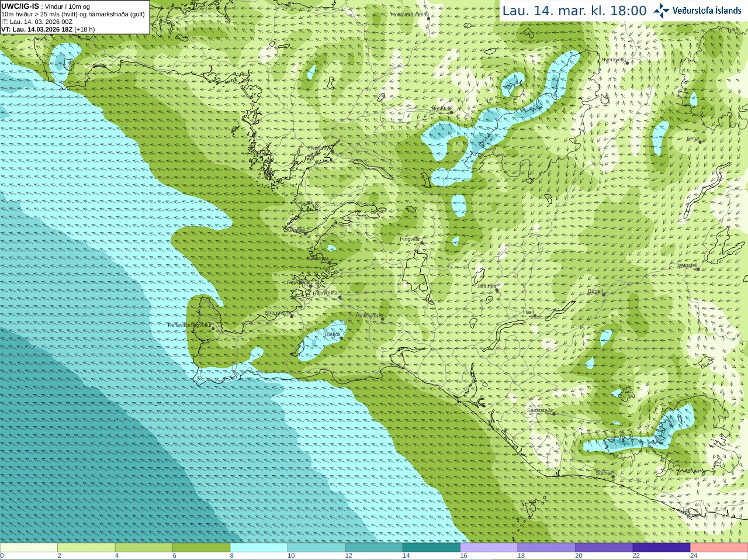Screen dimensions: 748x560
Task: Select the 4–6 m/s green legend swatch
Action: pyautogui.click(x=144, y=548)
